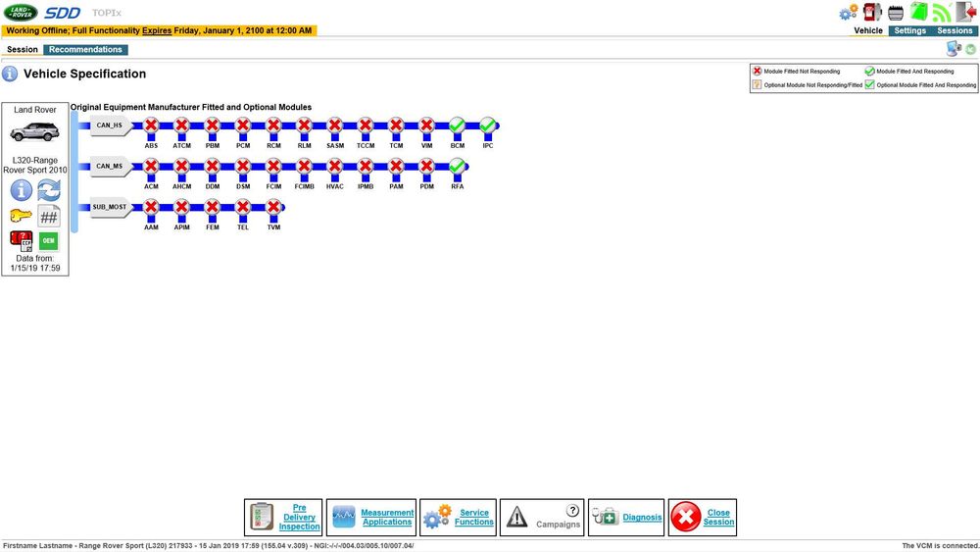This screenshot has width=980, height=552.
Task: Click the responding RFA module icon
Action: point(457,166)
